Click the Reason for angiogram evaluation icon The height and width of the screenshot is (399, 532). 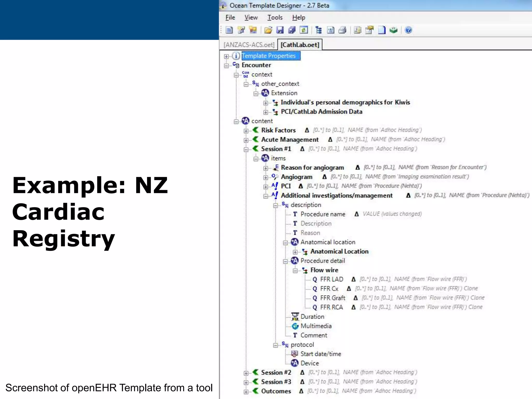(x=276, y=168)
